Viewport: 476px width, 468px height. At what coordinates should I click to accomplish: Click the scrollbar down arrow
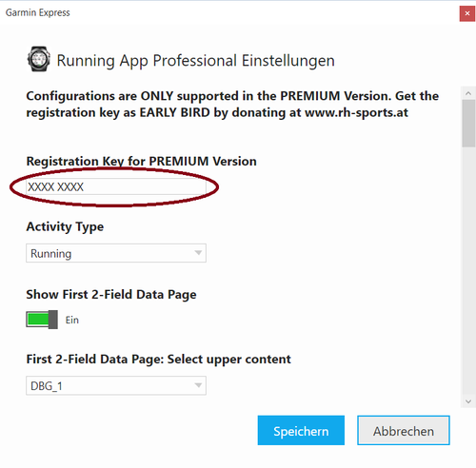point(468,401)
